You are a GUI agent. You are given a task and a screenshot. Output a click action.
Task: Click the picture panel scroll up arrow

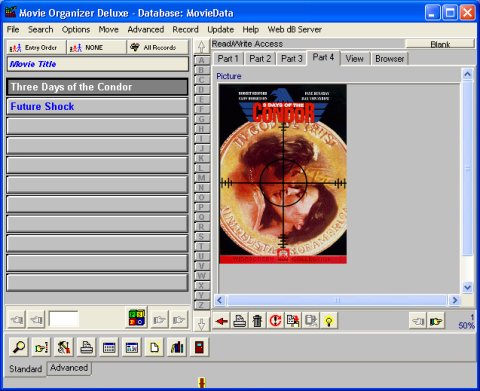[468, 74]
